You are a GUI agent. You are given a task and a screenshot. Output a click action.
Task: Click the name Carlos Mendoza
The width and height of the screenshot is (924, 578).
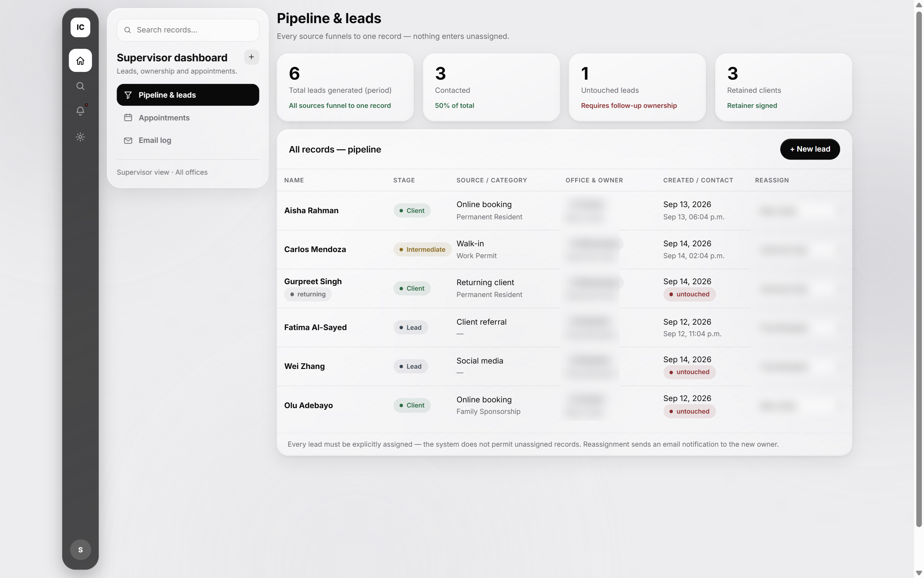click(315, 249)
